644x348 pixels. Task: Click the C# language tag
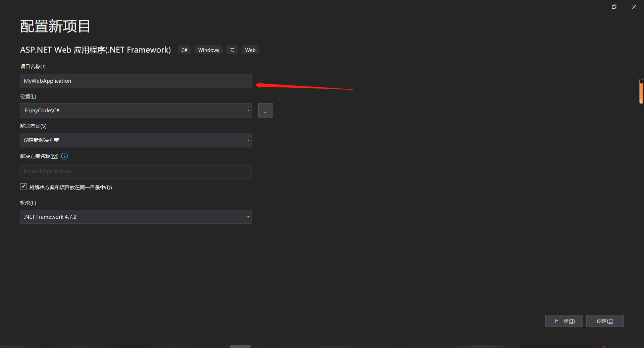(184, 50)
